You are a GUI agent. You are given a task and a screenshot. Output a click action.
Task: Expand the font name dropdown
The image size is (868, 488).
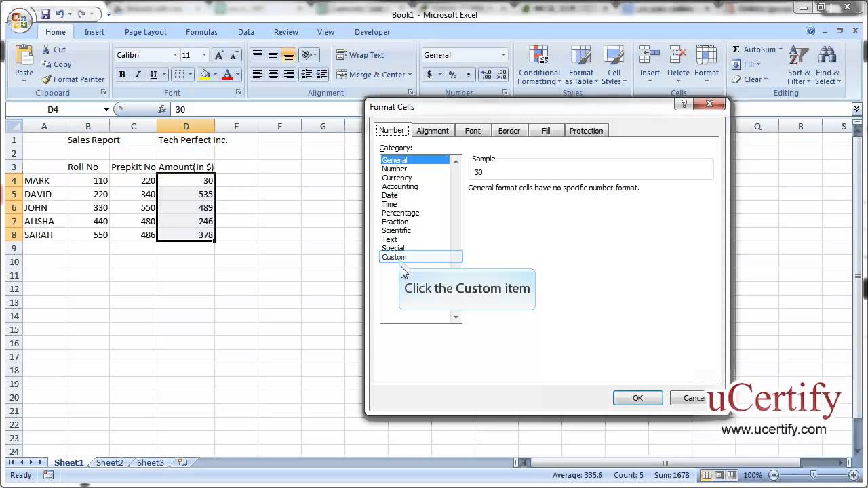175,55
